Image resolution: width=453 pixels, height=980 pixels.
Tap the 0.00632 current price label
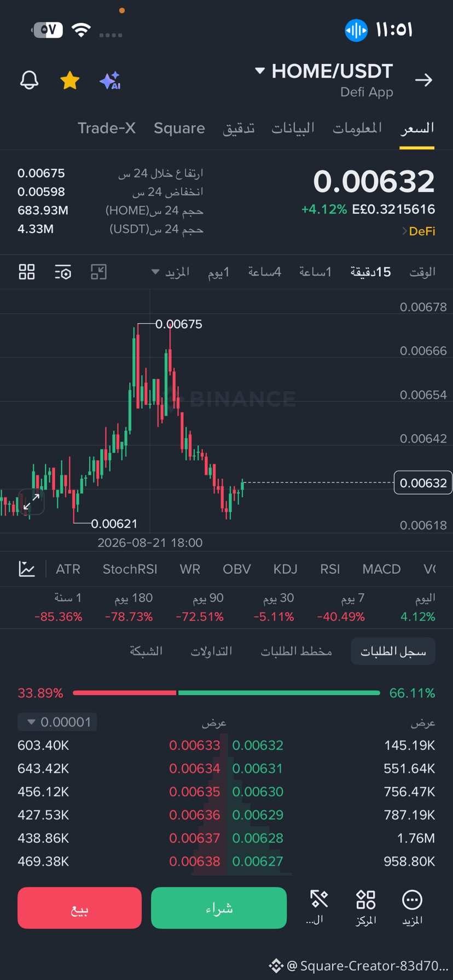tap(423, 483)
